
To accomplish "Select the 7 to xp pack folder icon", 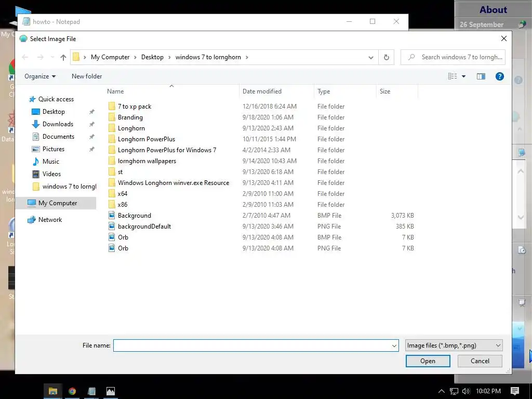I will (112, 106).
